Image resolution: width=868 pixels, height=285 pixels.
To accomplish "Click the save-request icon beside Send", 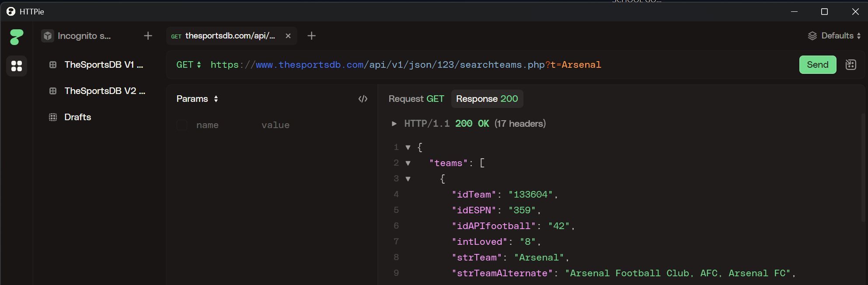I will point(851,65).
